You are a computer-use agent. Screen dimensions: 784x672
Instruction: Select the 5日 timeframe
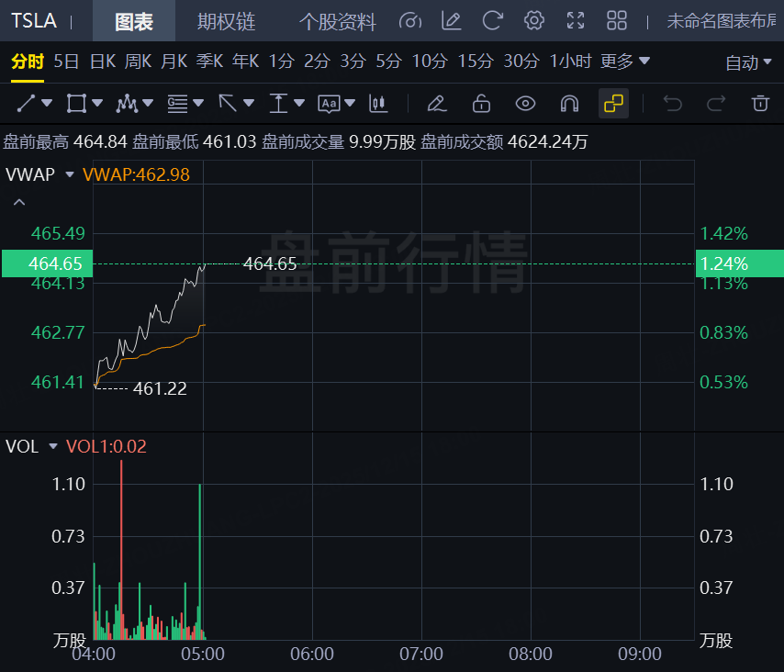coord(66,62)
